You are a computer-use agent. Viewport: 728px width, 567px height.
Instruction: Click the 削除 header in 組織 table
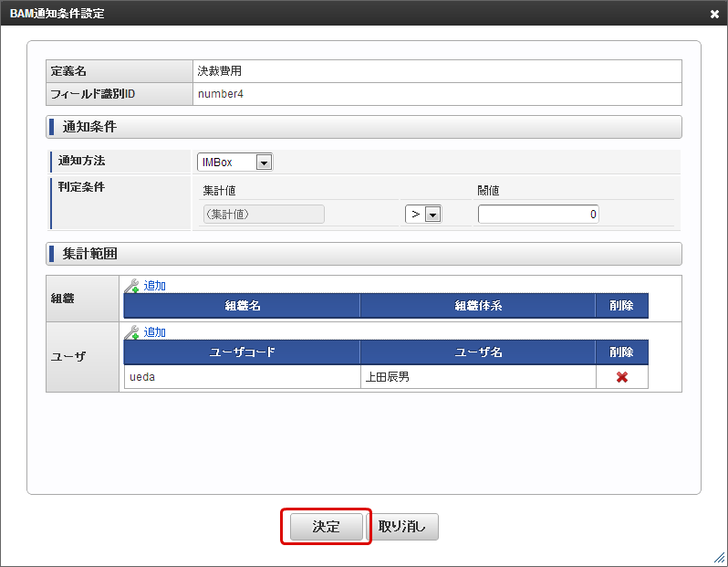(621, 305)
